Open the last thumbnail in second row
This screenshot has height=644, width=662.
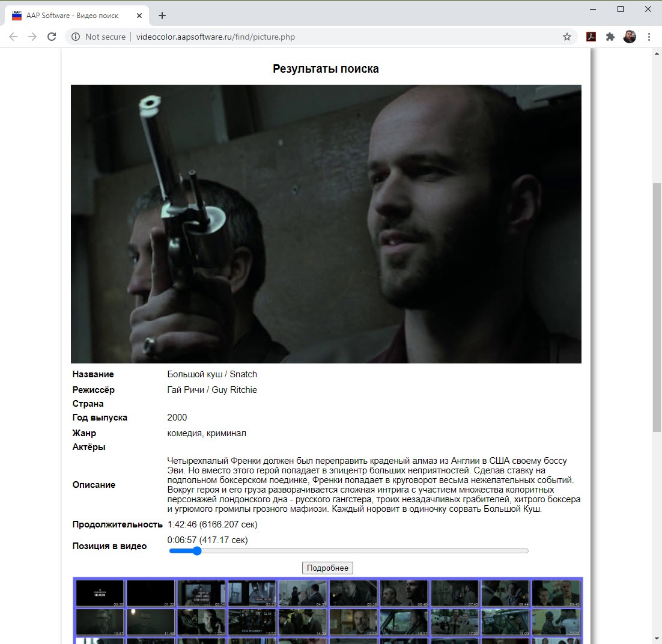tap(556, 622)
